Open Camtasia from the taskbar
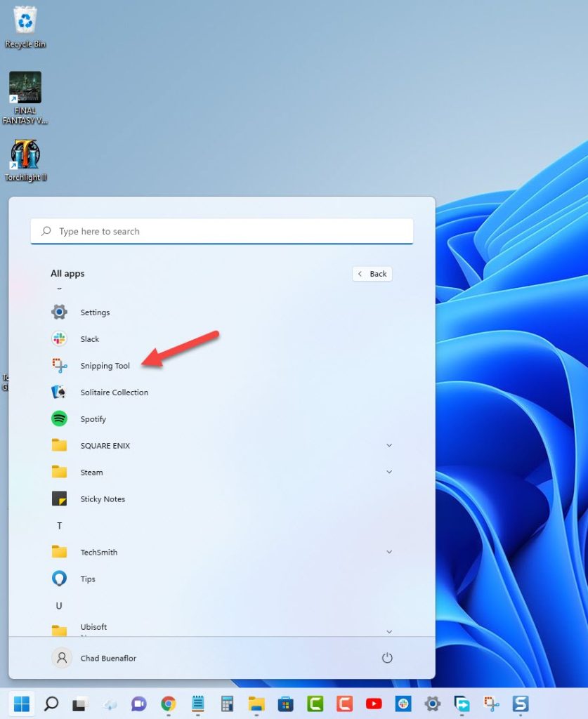The width and height of the screenshot is (588, 719). [x=315, y=704]
